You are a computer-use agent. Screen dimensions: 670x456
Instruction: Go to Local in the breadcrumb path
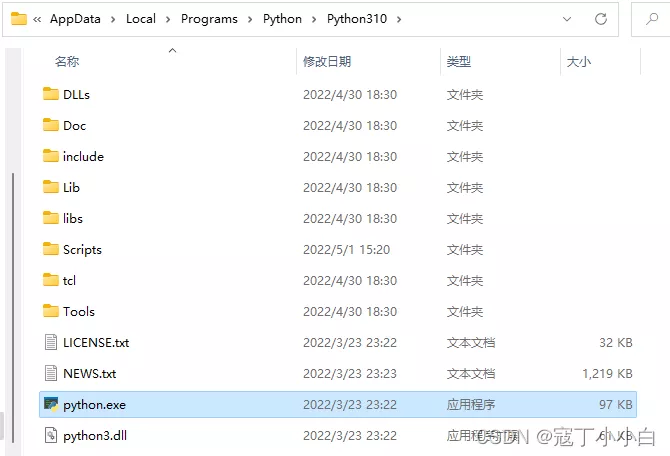click(x=141, y=19)
